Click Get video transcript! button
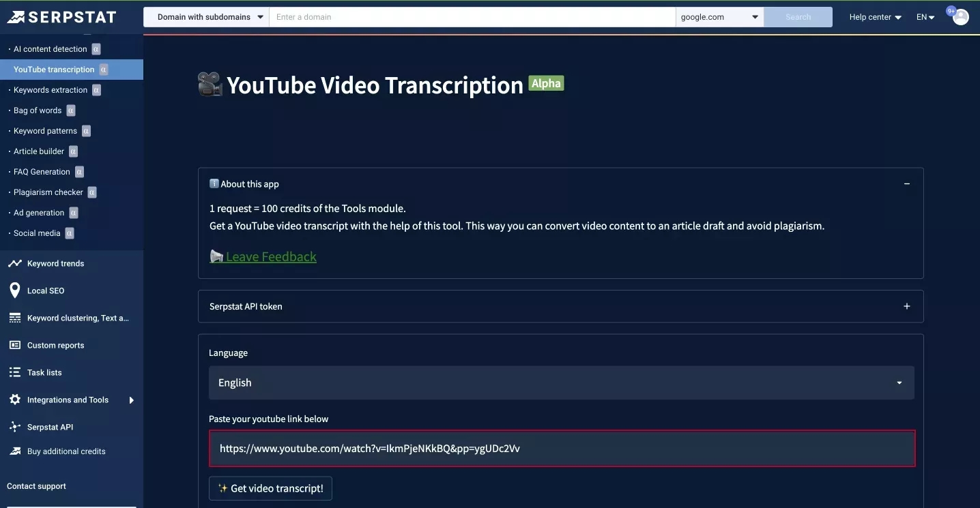 tap(270, 488)
